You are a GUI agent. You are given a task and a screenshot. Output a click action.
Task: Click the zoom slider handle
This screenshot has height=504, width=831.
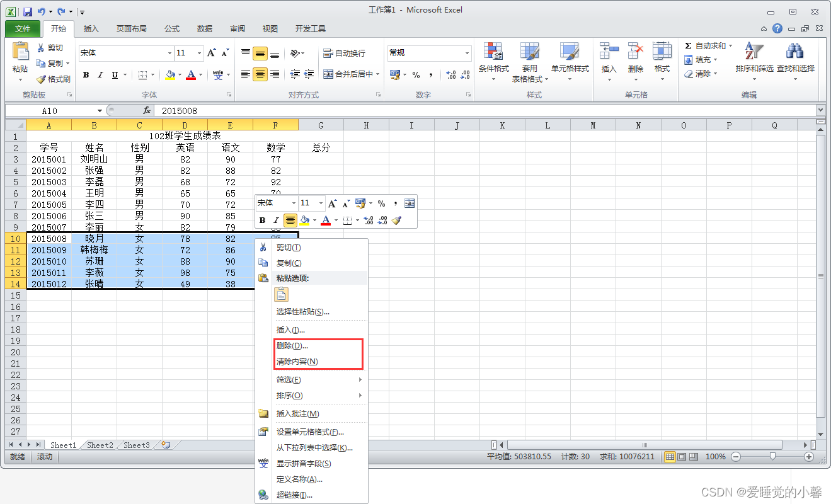pos(772,457)
